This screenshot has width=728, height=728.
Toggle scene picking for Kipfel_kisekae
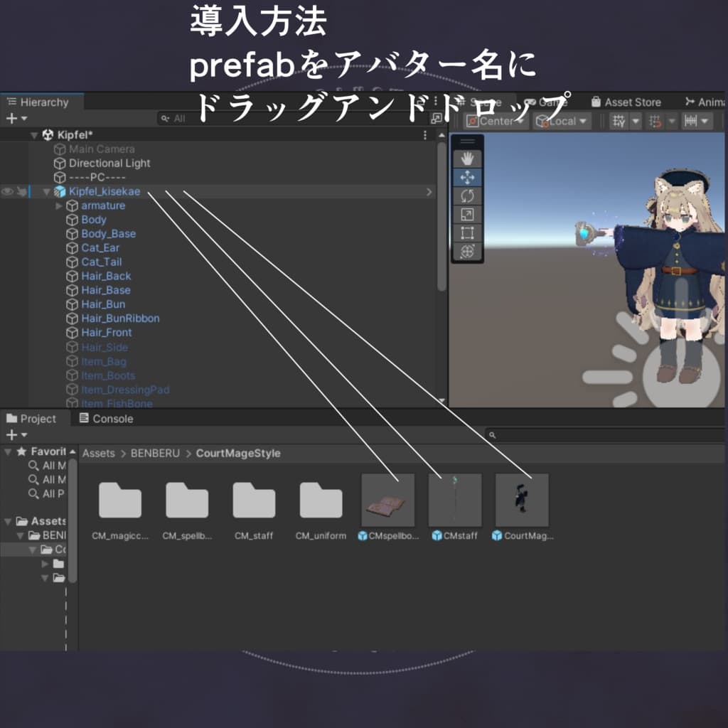pos(22,191)
